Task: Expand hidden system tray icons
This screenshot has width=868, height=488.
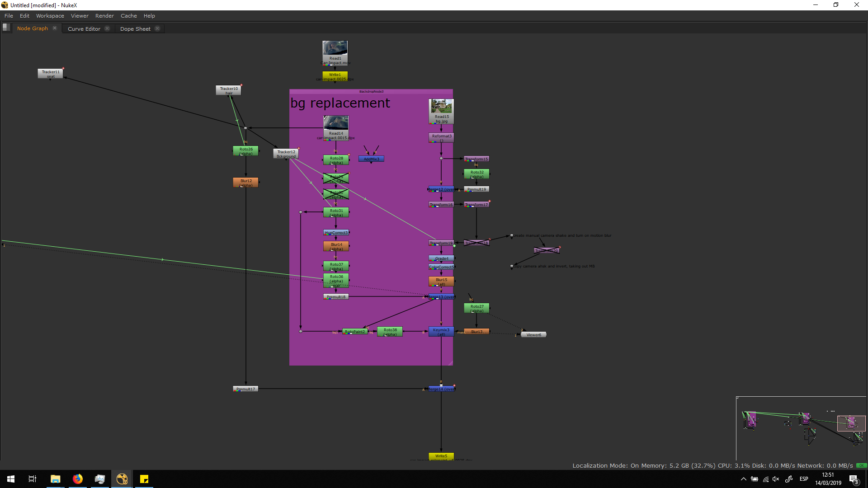Action: [743, 479]
